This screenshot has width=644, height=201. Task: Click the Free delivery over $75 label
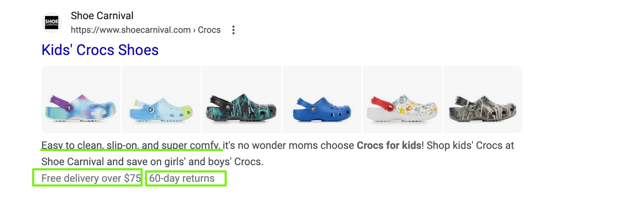91,178
